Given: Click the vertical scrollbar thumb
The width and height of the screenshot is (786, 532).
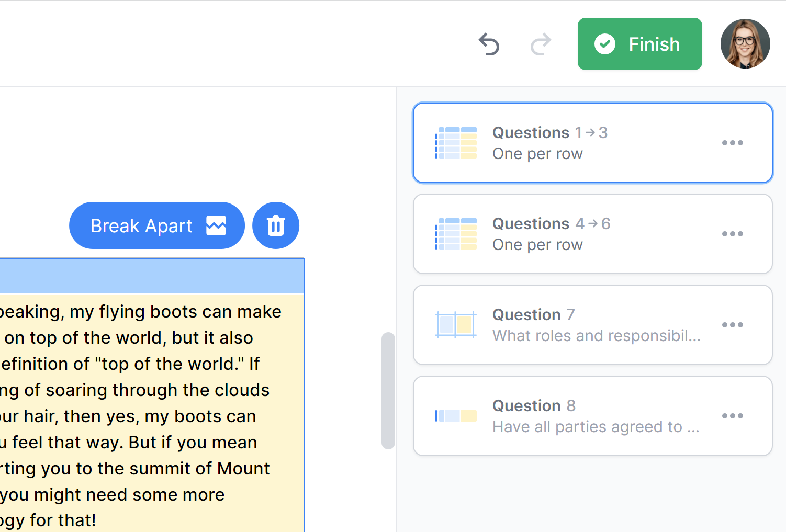Looking at the screenshot, I should [x=388, y=390].
